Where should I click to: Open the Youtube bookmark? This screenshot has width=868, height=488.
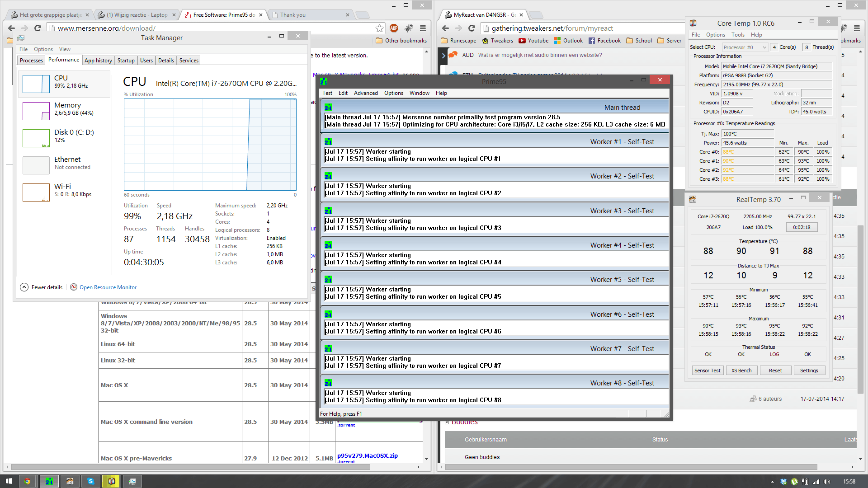tap(533, 41)
